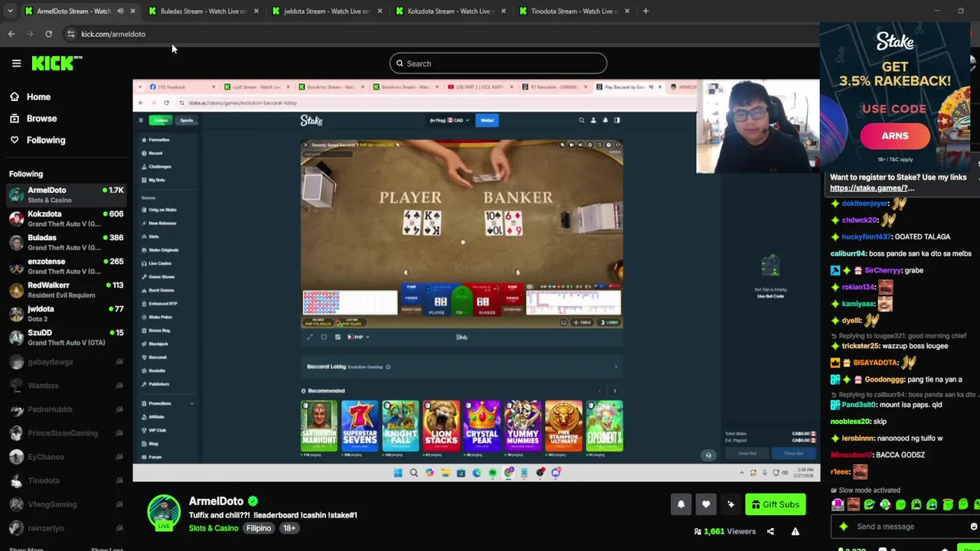Switch to Tinodota Stream browser tab

(573, 11)
